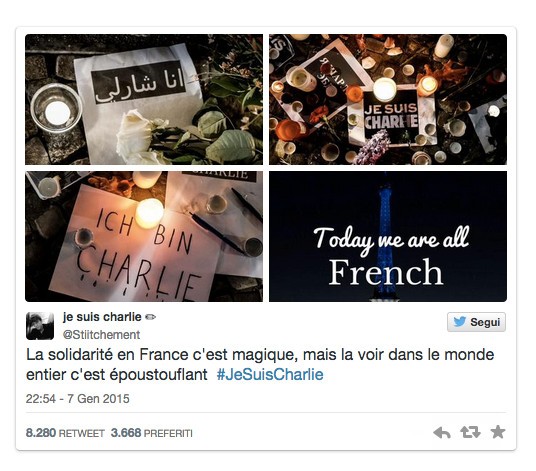The width and height of the screenshot is (536, 471).
Task: Open the Today we are all French image
Action: click(388, 237)
